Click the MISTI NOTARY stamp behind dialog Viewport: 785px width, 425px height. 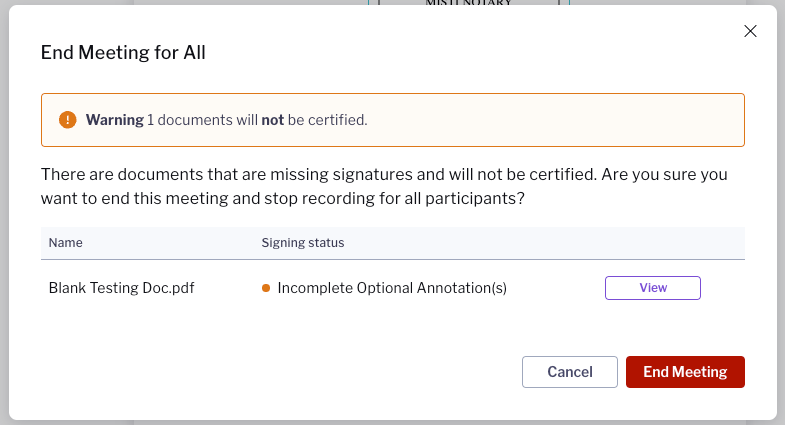pos(468,3)
